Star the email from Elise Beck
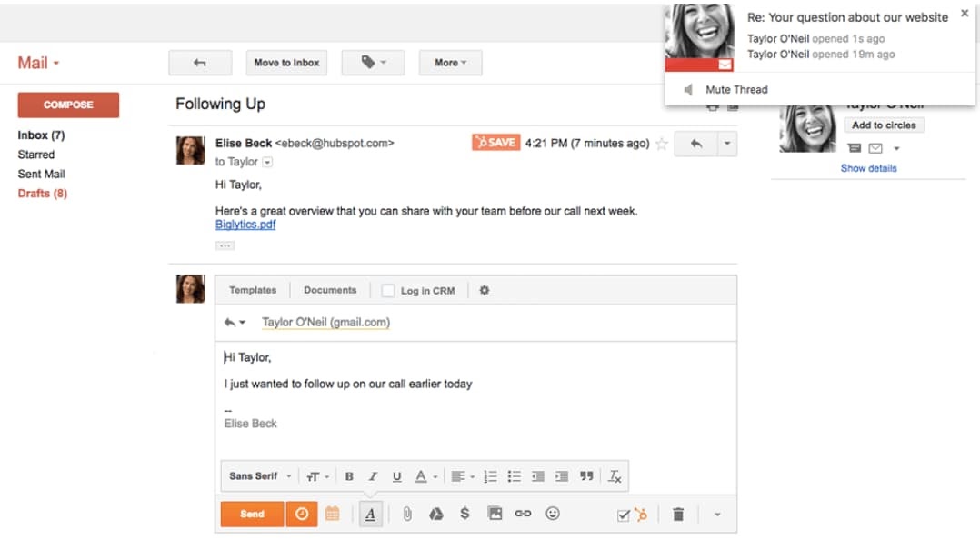The image size is (980, 540). click(662, 144)
